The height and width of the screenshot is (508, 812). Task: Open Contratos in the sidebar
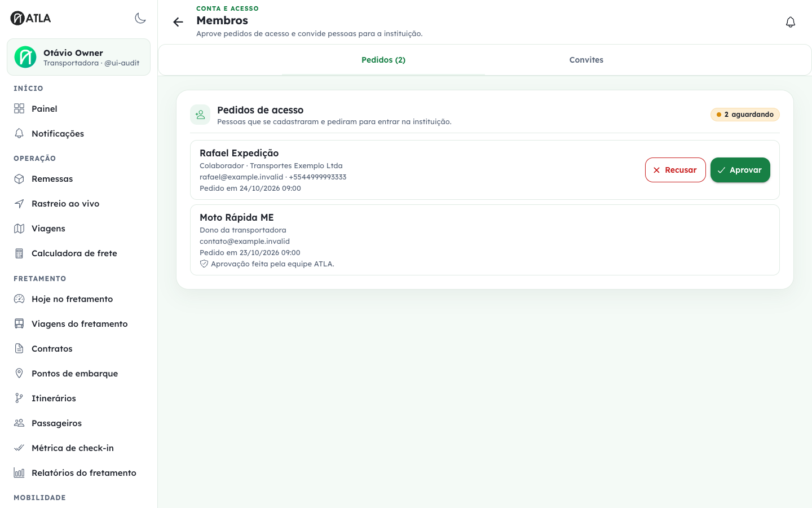(x=78, y=348)
